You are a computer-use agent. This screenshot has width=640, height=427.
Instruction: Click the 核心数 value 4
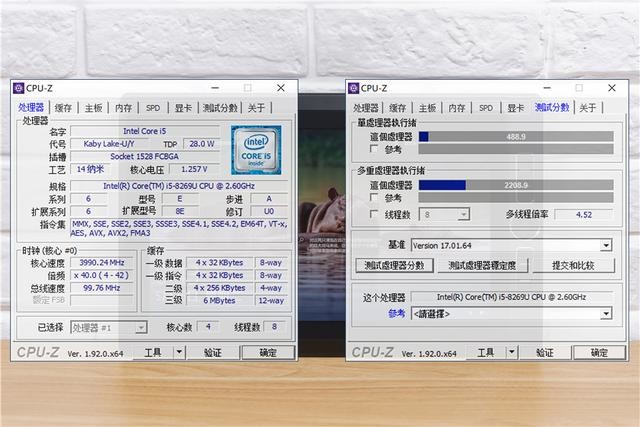(208, 327)
